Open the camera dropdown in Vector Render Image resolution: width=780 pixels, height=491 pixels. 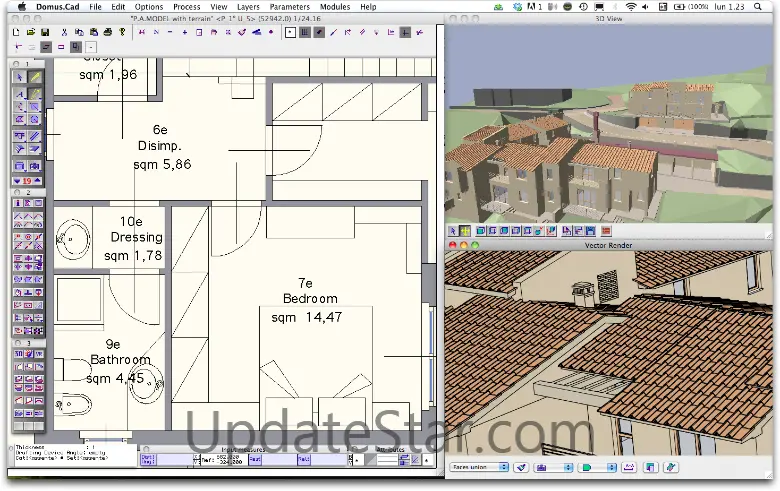coord(553,467)
